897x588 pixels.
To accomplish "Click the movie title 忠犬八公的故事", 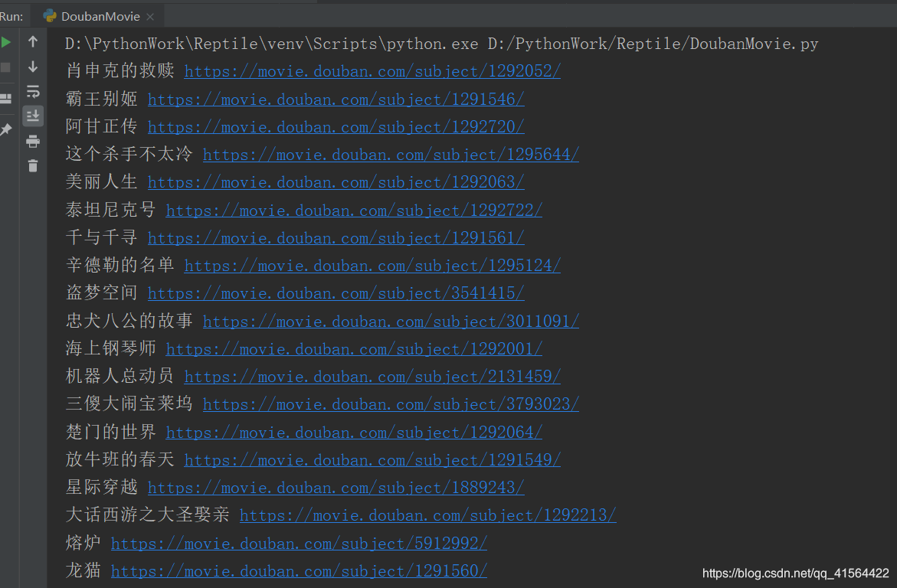I will click(x=129, y=321).
